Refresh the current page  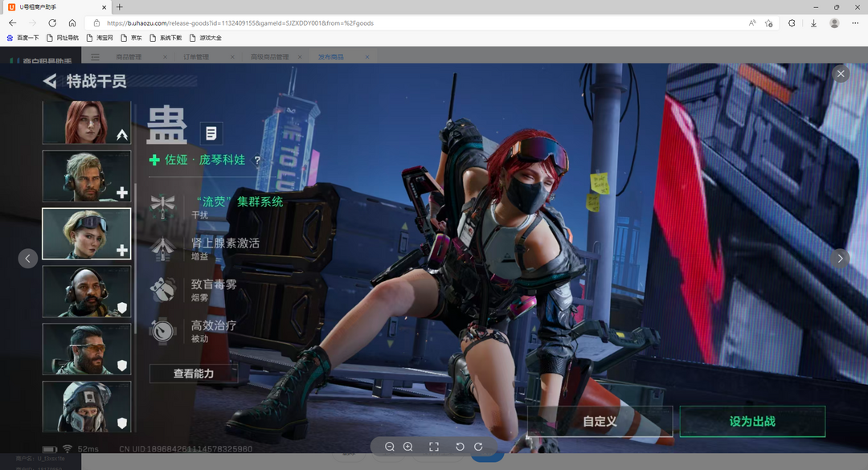(52, 23)
